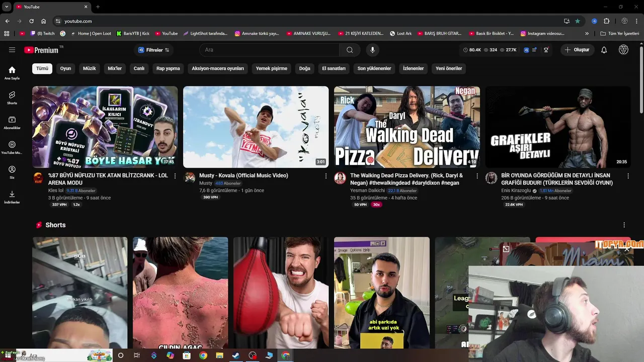Open Tüm Yer İşaretleri folder
This screenshot has width=644, height=362.
pos(620,34)
